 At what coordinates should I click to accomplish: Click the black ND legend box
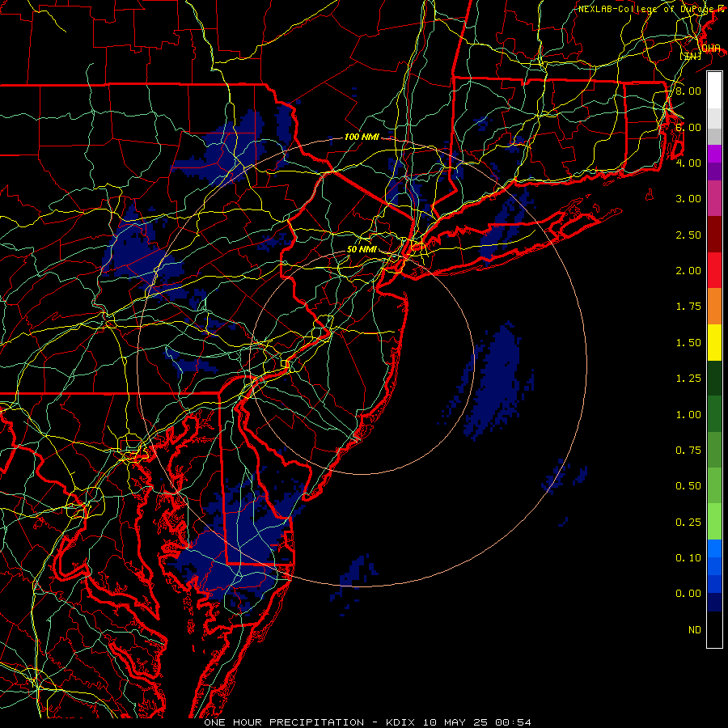714,629
